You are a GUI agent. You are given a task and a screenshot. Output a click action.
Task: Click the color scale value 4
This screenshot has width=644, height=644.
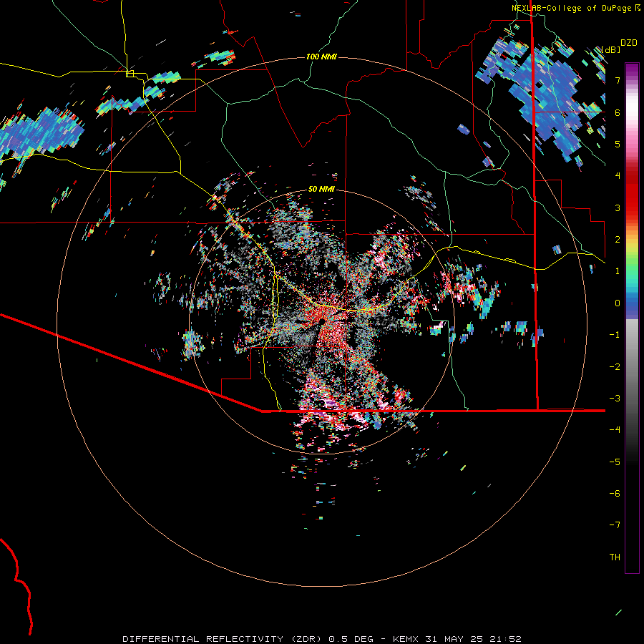618,176
